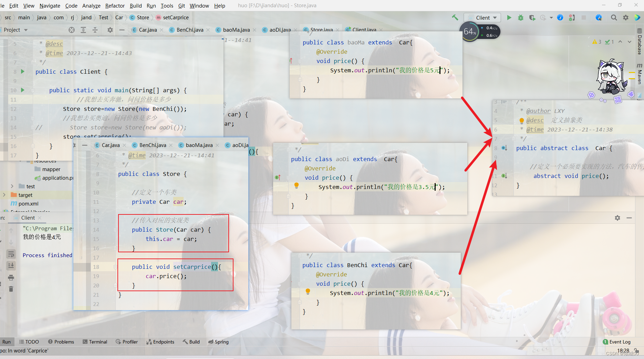Toggle the TODO tool window

29,342
